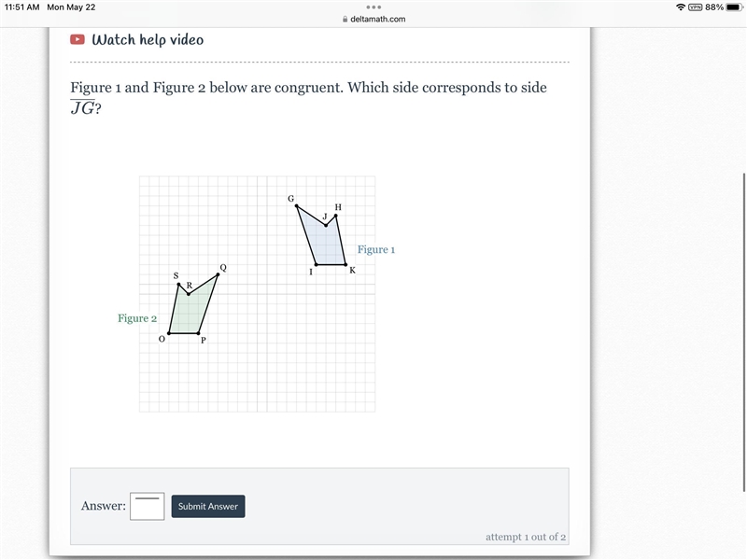Tap the three dots multitasking icon

tap(373, 7)
